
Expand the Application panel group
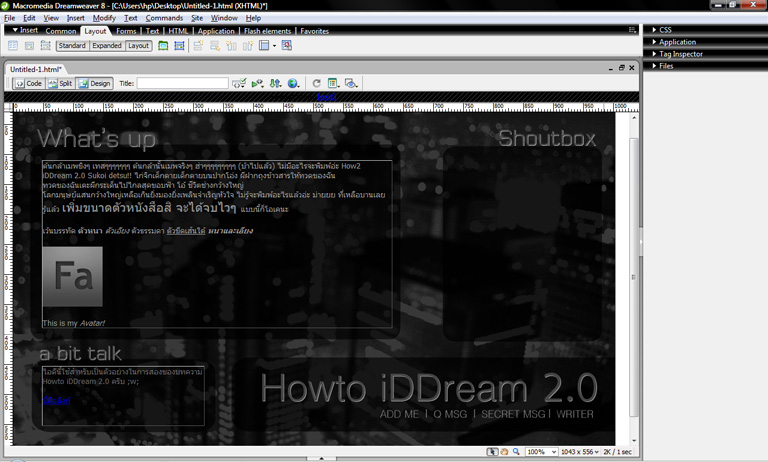pos(677,42)
